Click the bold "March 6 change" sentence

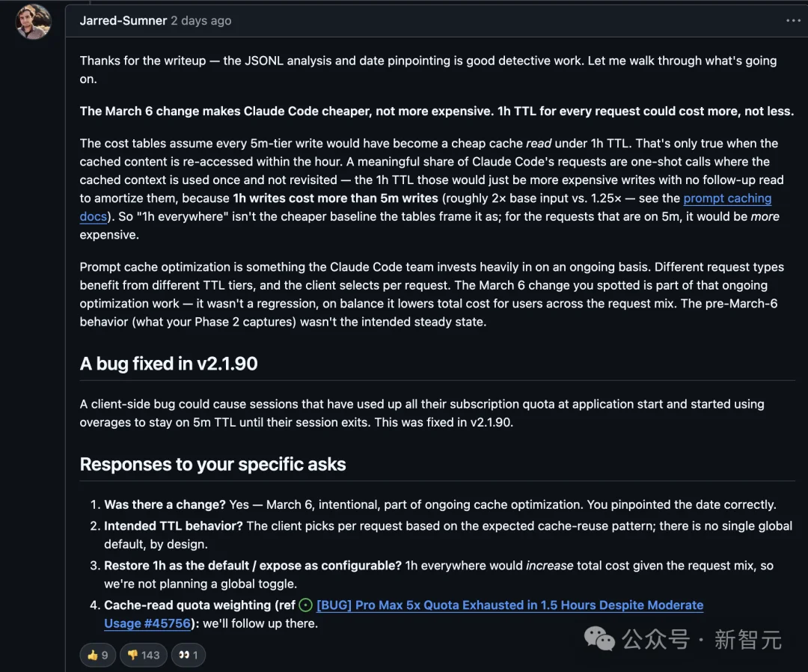point(437,112)
